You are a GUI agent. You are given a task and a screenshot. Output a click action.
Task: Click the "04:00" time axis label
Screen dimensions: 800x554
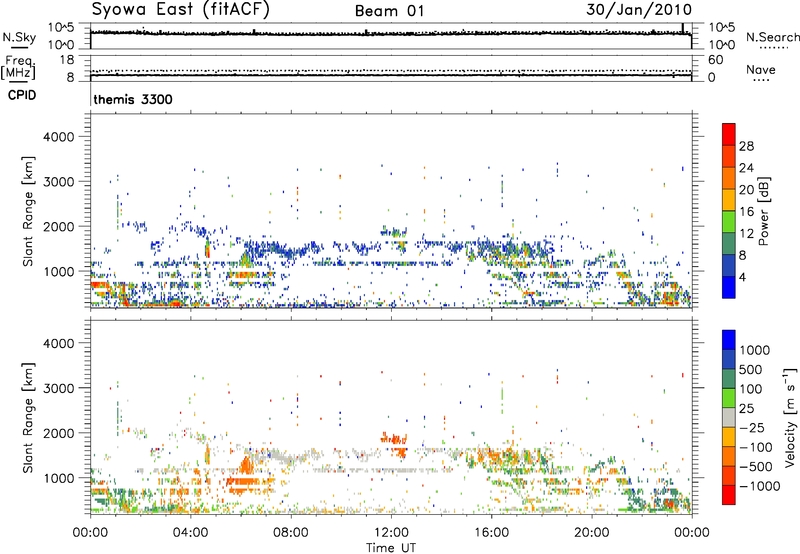pos(190,532)
